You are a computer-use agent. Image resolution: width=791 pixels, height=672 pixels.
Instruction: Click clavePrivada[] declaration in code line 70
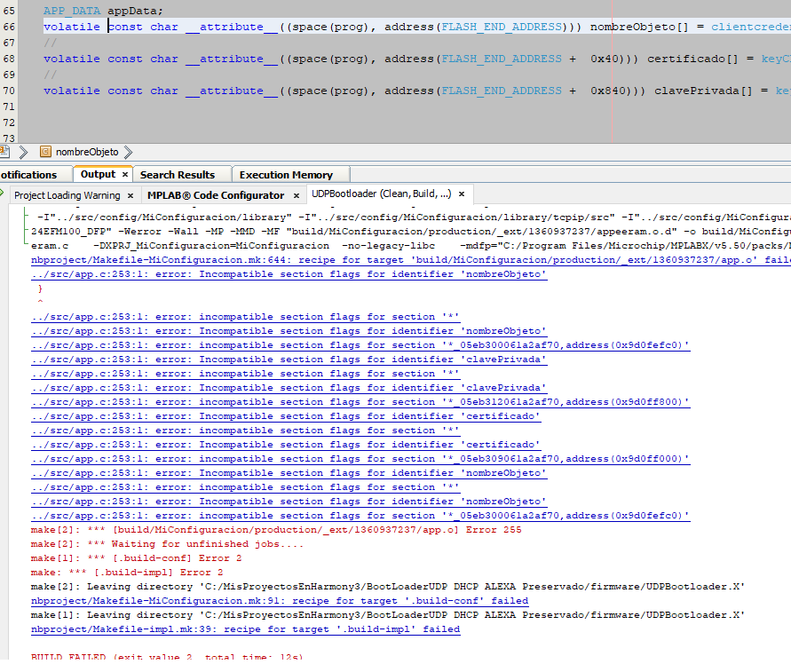point(703,91)
